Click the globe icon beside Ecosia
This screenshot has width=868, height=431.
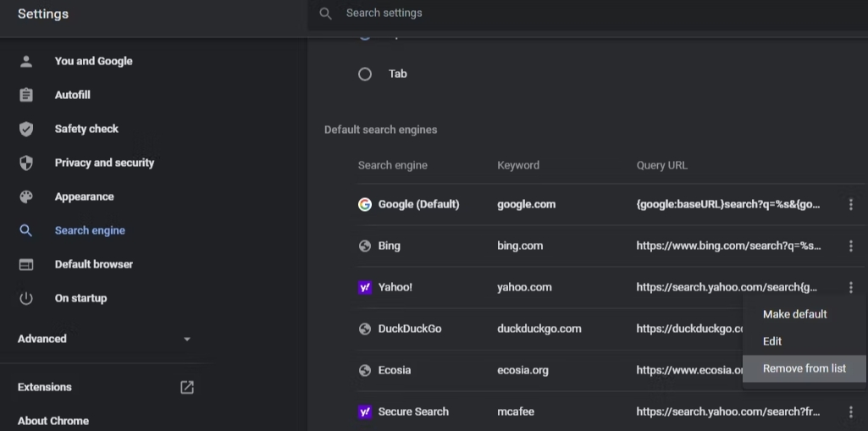click(365, 371)
